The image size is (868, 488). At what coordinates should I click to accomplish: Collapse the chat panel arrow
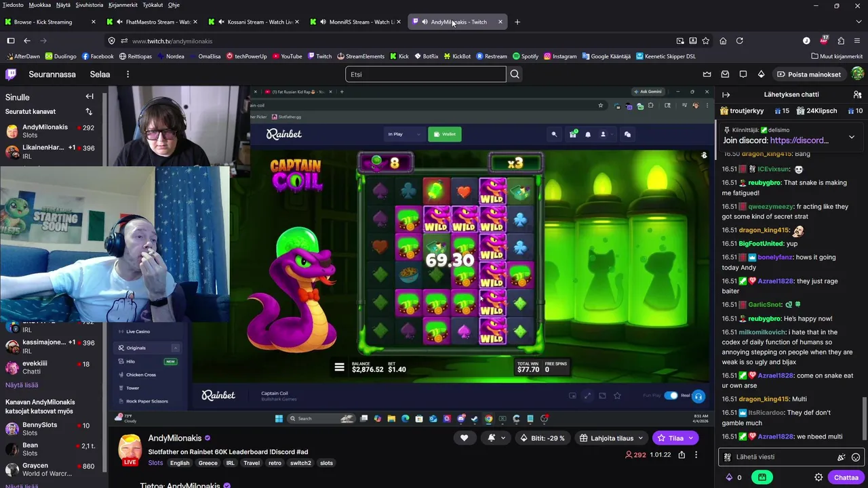pos(726,94)
